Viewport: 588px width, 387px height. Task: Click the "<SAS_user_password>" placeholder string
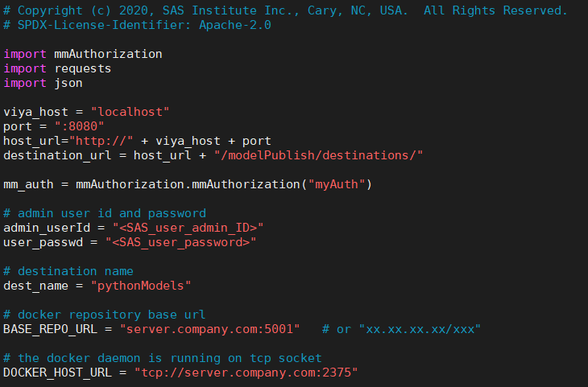coord(180,242)
